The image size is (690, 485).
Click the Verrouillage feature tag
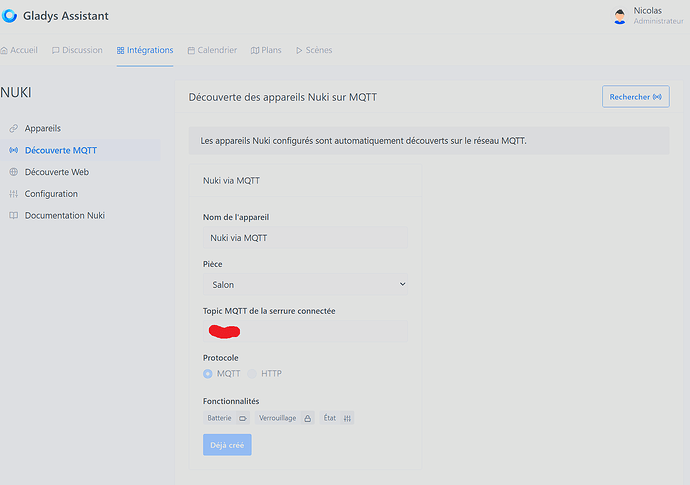tap(284, 418)
